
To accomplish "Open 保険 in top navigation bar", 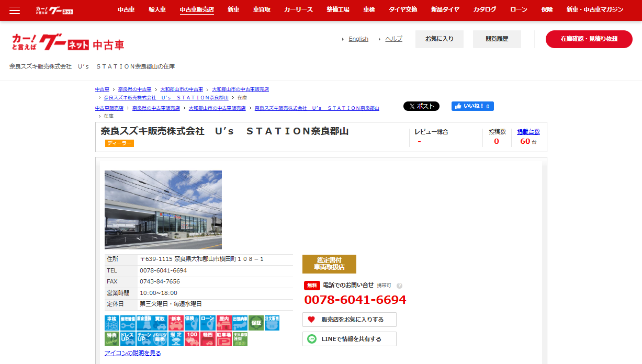I will [547, 9].
